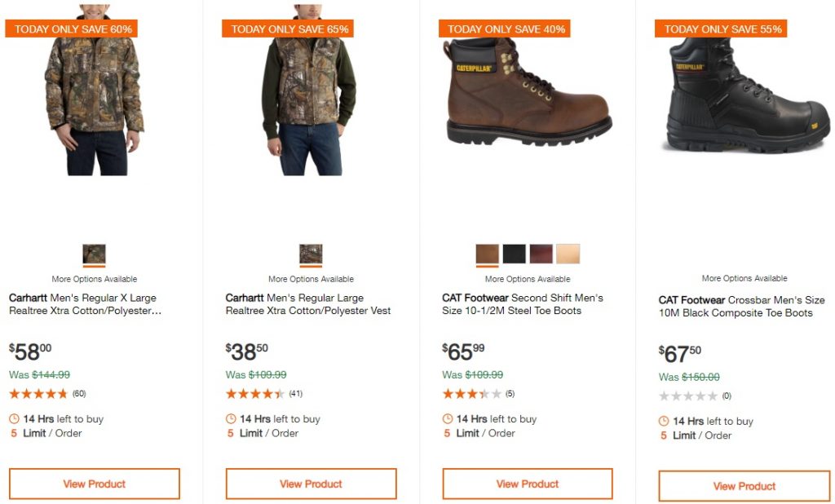The width and height of the screenshot is (835, 504).
Task: Pick the tan boot color swatch
Action: click(x=568, y=254)
